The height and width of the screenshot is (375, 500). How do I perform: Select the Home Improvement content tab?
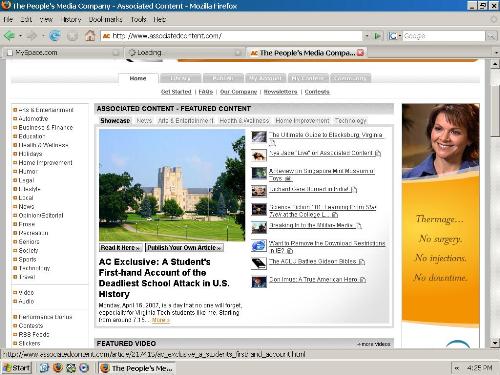302,121
